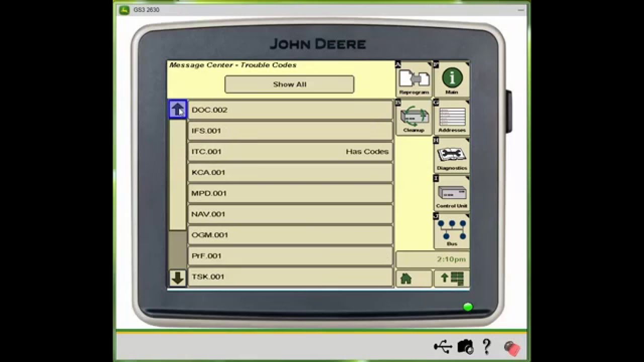The width and height of the screenshot is (644, 362).
Task: Open the menu grid icon beside home
Action: pyautogui.click(x=452, y=279)
